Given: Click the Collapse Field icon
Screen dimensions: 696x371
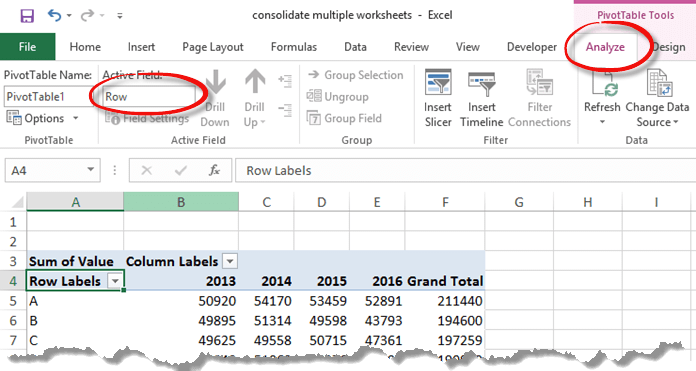Looking at the screenshot, I should tap(285, 110).
